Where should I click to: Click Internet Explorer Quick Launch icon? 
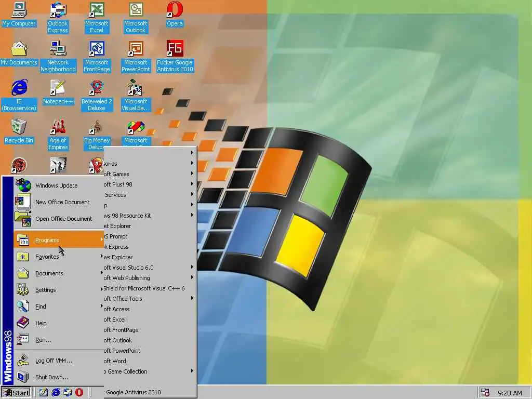tap(55, 393)
